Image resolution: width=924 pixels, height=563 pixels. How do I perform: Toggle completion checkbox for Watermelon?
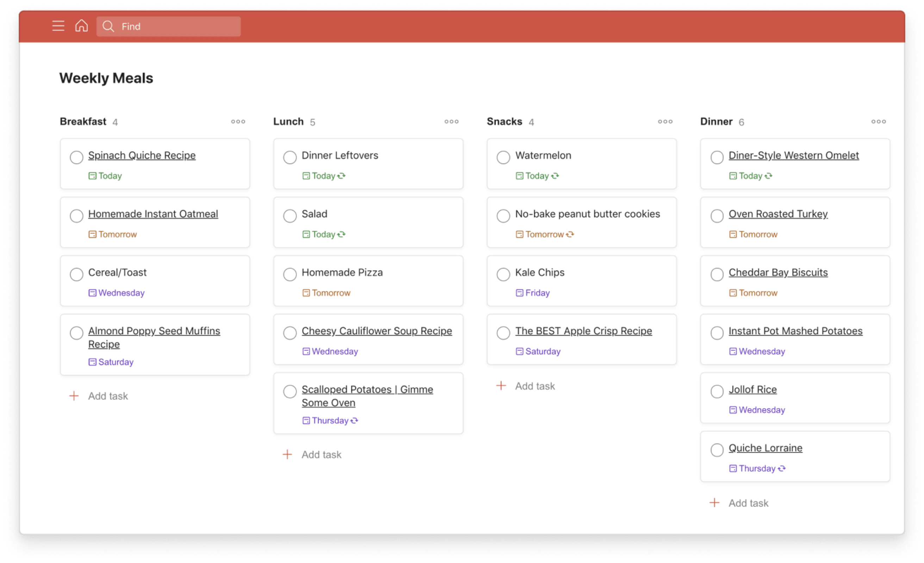click(x=503, y=156)
